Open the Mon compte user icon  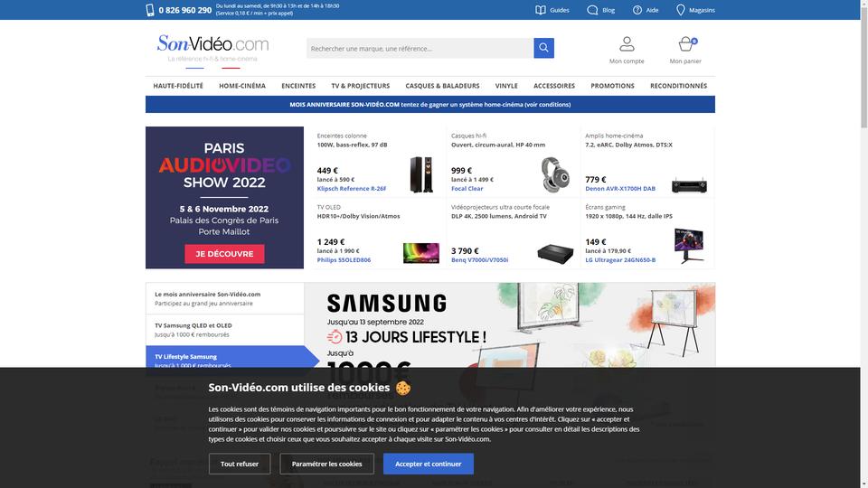pos(627,43)
